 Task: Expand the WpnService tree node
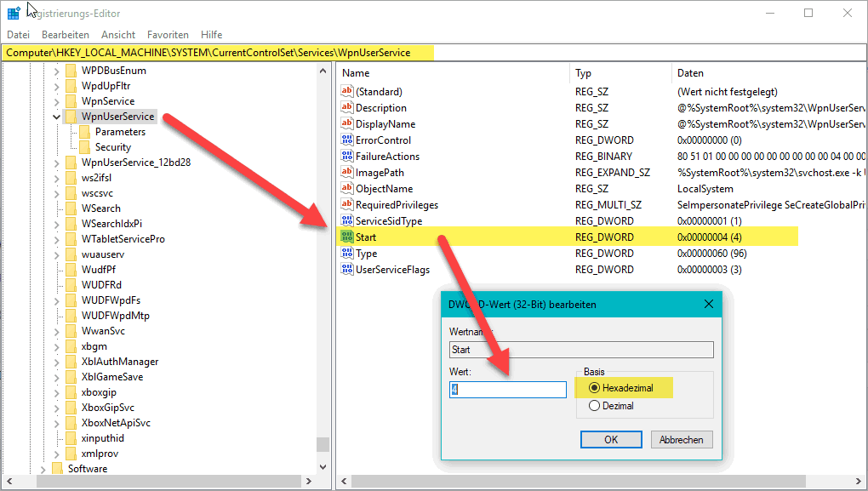56,101
